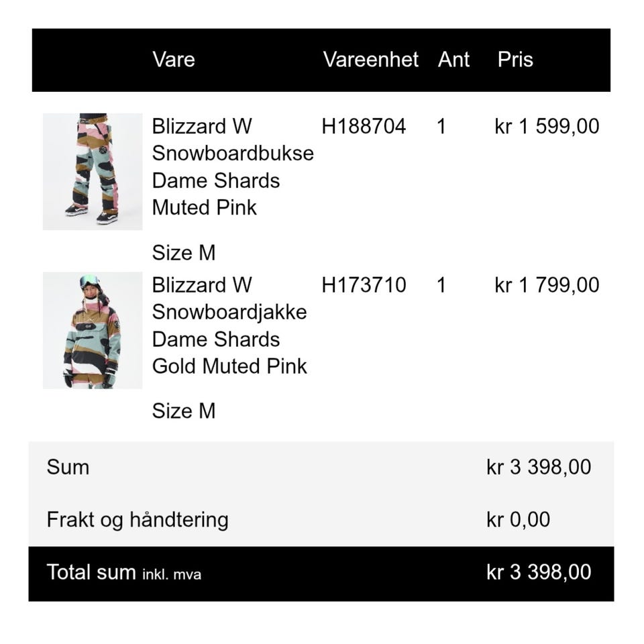Click the quantity for the Snowboardbukse row
The image size is (644, 644).
tap(441, 126)
